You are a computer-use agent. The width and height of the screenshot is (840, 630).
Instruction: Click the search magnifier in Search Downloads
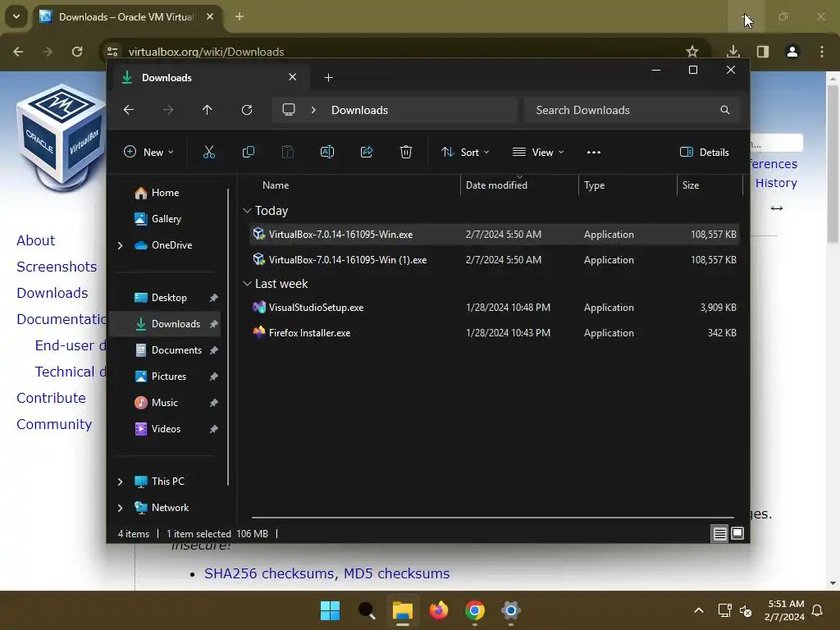click(725, 110)
